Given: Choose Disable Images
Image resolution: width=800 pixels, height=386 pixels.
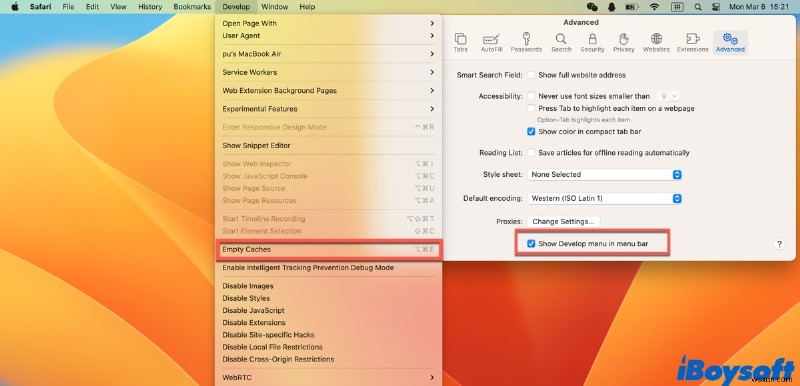Looking at the screenshot, I should click(329, 286).
